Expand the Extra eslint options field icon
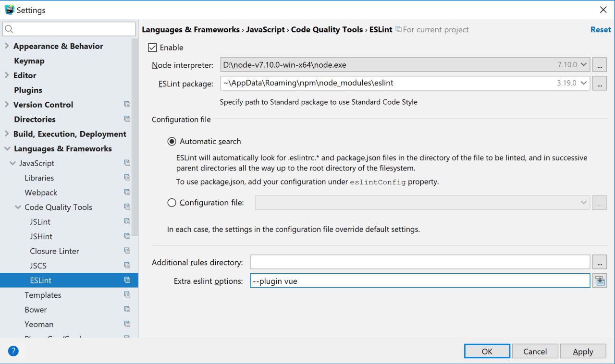615x364 pixels. pyautogui.click(x=600, y=281)
